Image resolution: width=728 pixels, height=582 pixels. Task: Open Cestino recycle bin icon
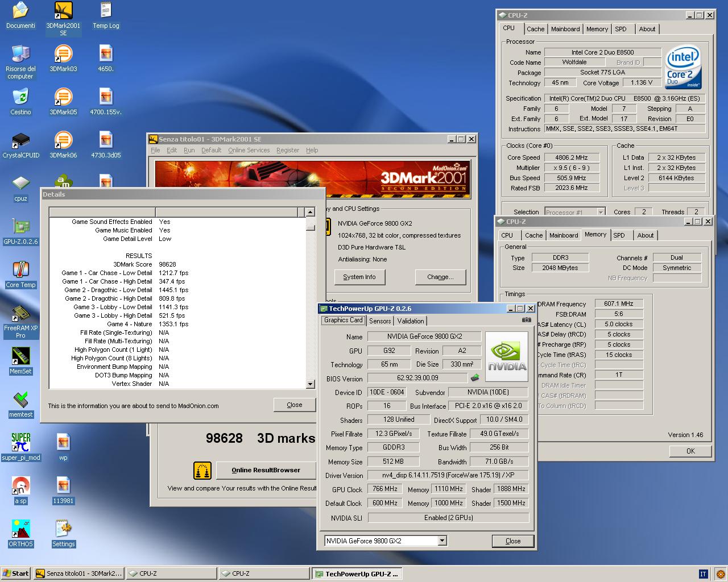(20, 101)
